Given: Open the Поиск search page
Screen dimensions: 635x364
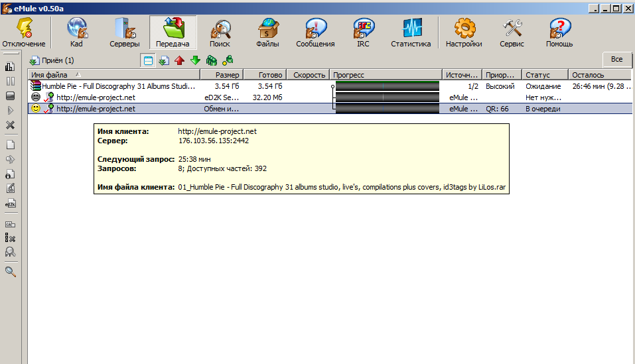Looking at the screenshot, I should (x=220, y=32).
